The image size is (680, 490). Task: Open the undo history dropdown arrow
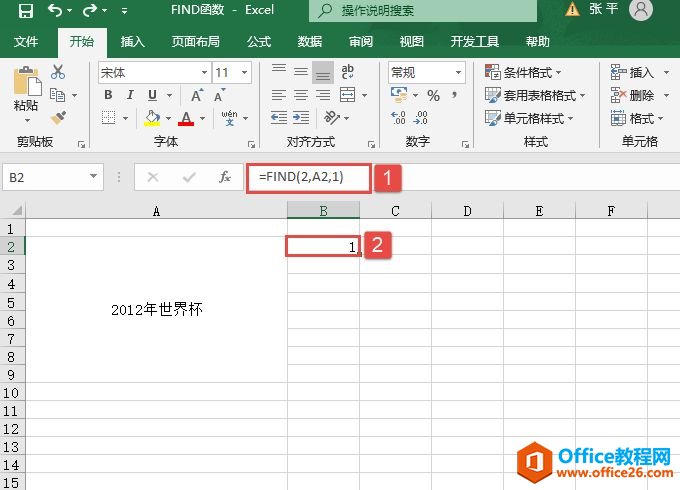coord(69,11)
